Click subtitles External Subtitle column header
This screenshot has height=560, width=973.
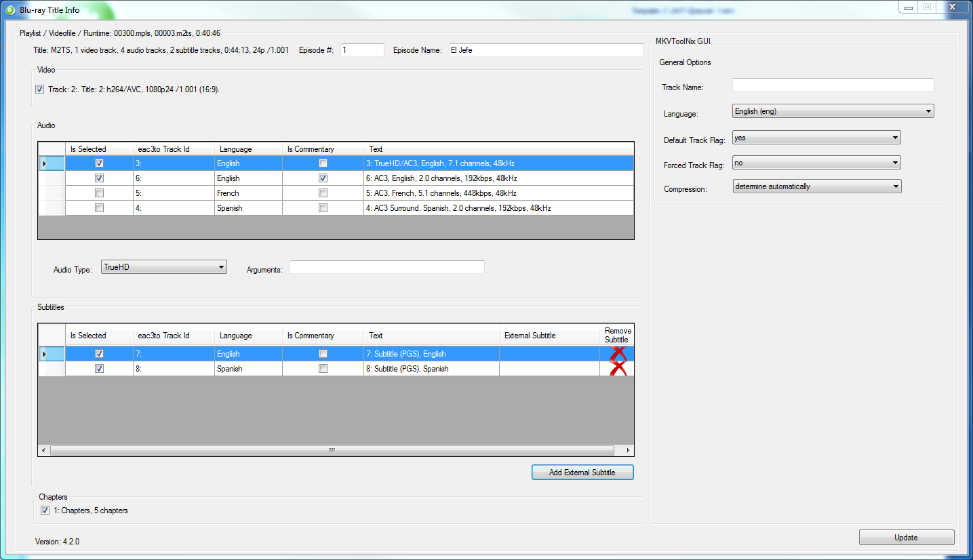tap(549, 336)
